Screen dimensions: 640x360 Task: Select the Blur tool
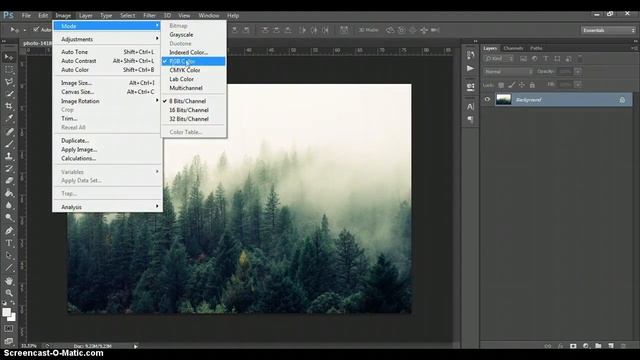pyautogui.click(x=9, y=205)
